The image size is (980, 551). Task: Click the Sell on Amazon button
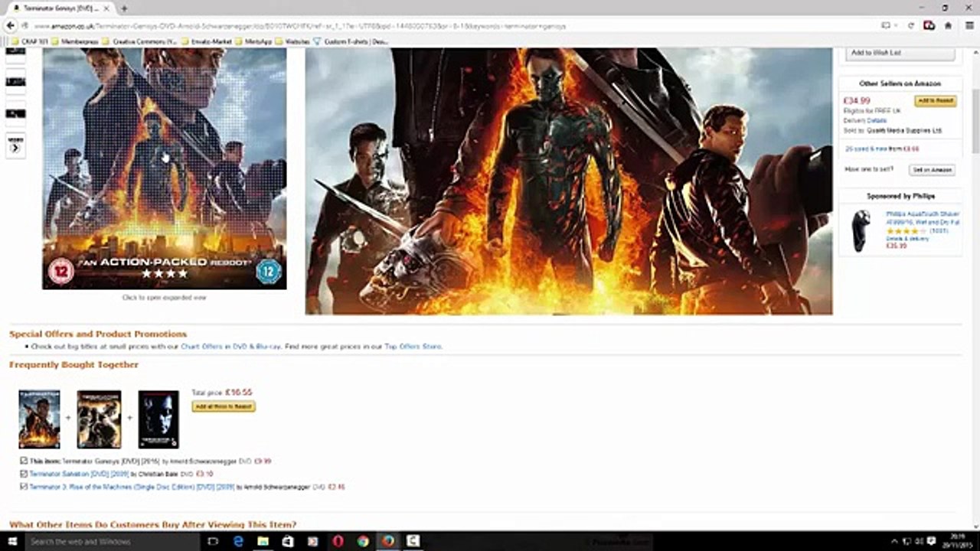[x=933, y=170]
